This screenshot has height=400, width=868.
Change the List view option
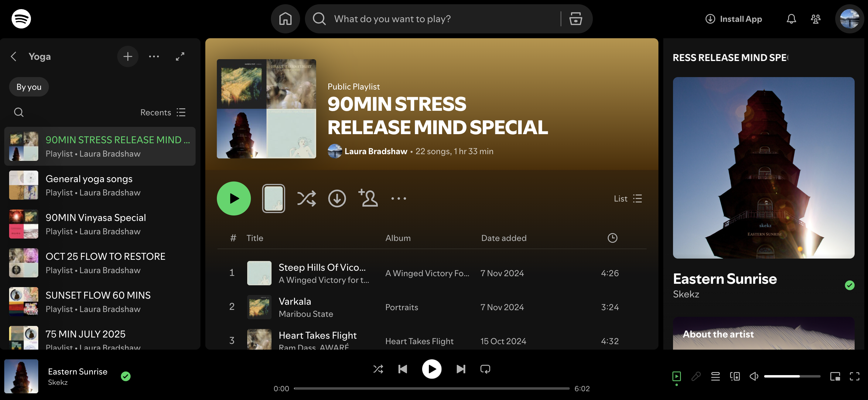pyautogui.click(x=628, y=198)
